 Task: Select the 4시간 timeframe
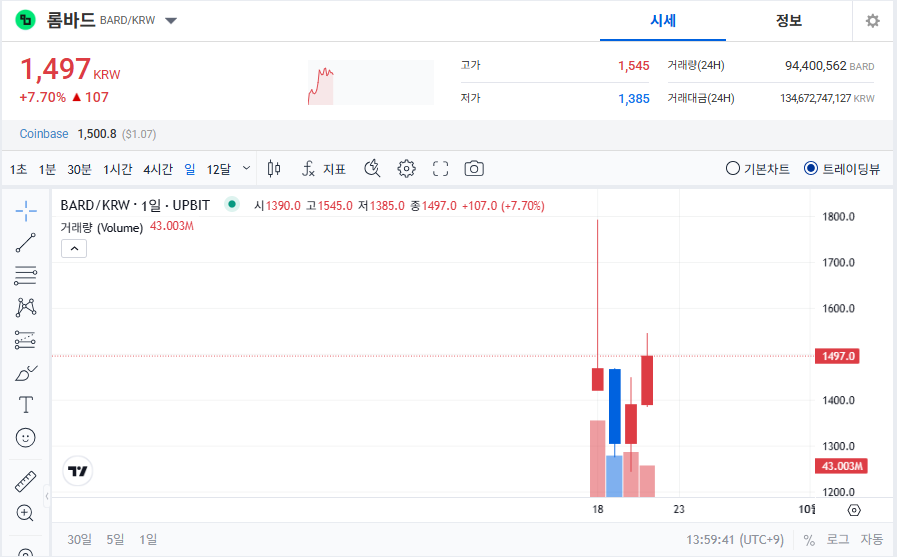(x=157, y=169)
